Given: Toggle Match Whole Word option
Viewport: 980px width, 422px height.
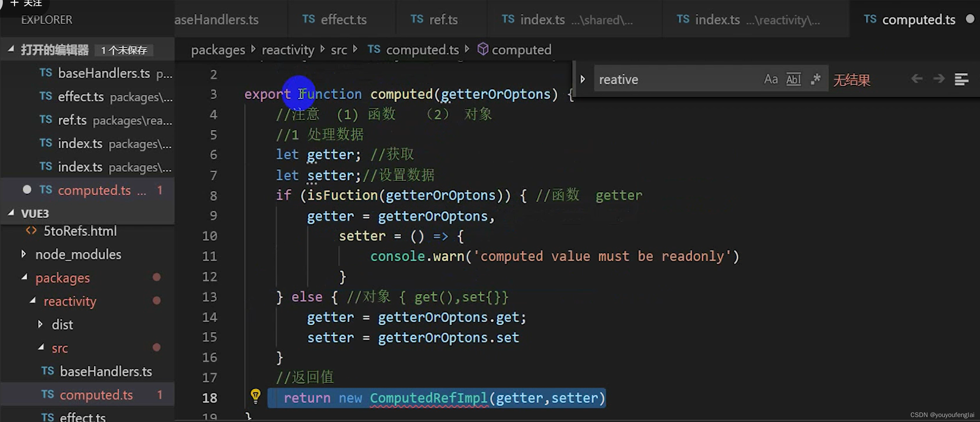Looking at the screenshot, I should pyautogui.click(x=793, y=79).
